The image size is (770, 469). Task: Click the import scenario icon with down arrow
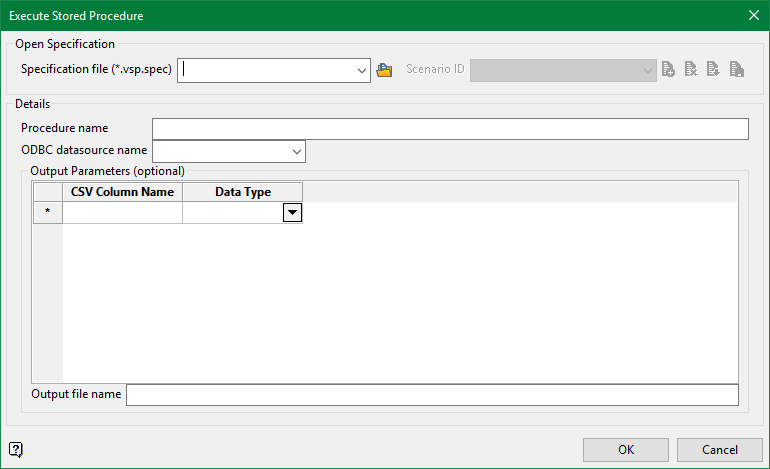pyautogui.click(x=713, y=69)
